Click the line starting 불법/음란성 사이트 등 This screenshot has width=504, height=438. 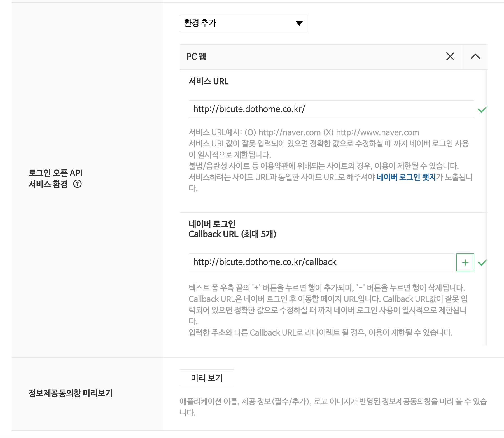click(323, 166)
